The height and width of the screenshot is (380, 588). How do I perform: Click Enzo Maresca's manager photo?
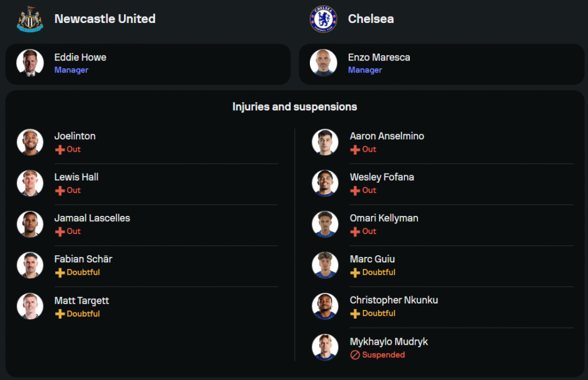tap(323, 63)
